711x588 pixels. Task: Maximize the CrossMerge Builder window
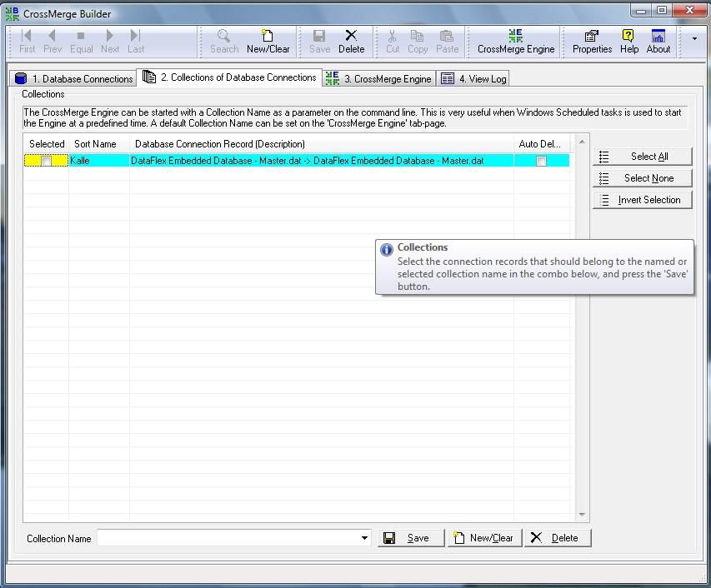click(662, 10)
